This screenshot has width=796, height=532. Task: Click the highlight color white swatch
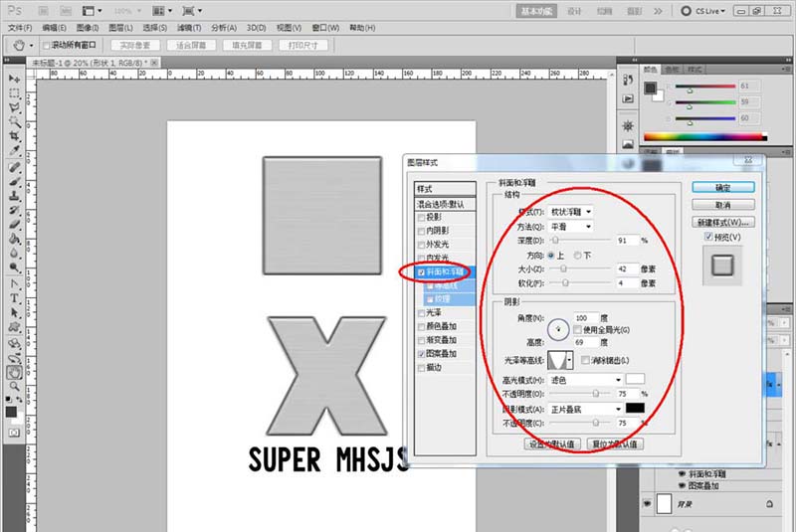[635, 379]
